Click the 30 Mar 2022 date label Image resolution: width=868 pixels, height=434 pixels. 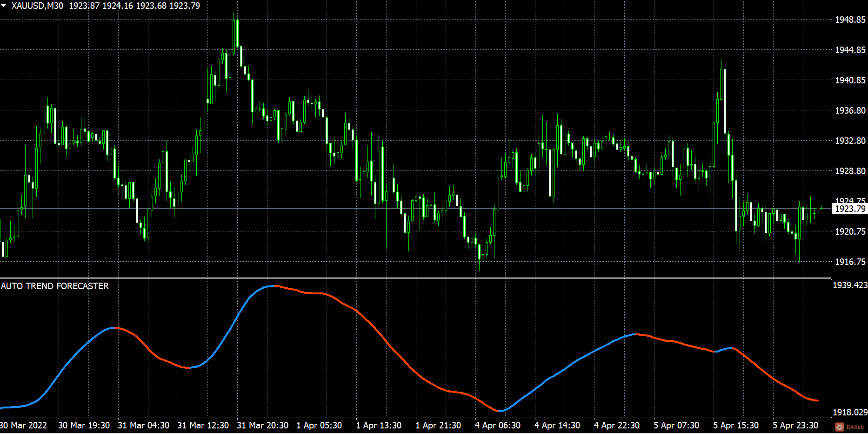point(24,425)
